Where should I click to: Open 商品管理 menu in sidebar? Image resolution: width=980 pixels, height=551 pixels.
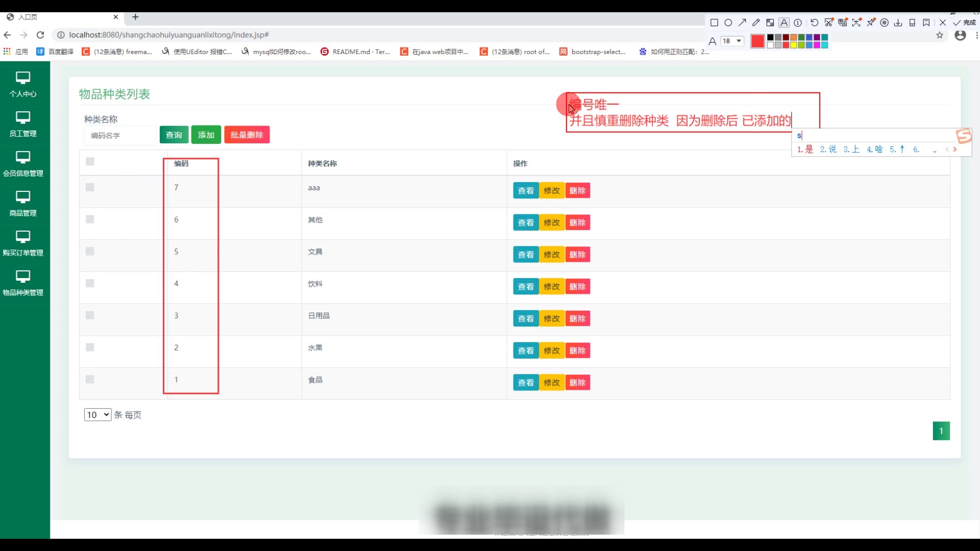point(23,204)
